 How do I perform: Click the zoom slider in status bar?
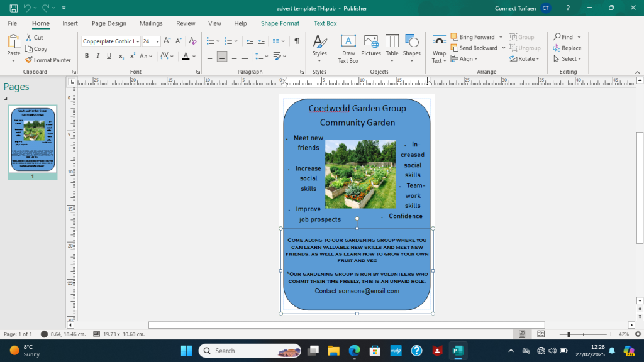(x=569, y=334)
